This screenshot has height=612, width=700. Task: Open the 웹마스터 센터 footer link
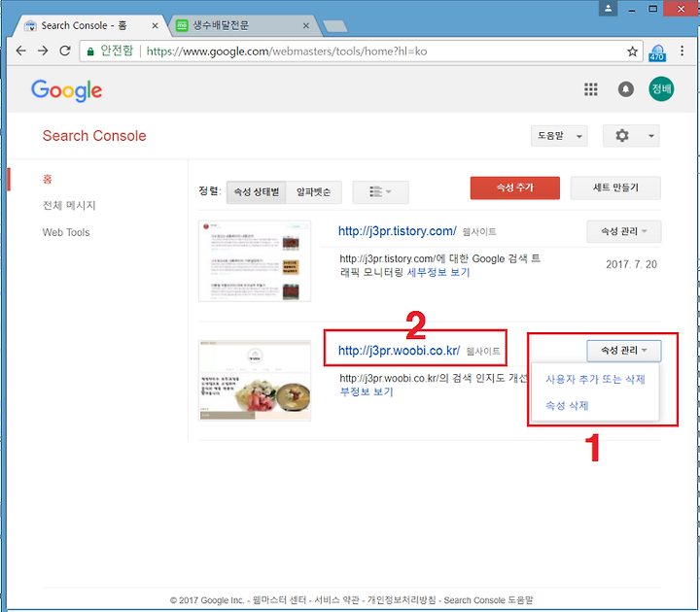(279, 600)
